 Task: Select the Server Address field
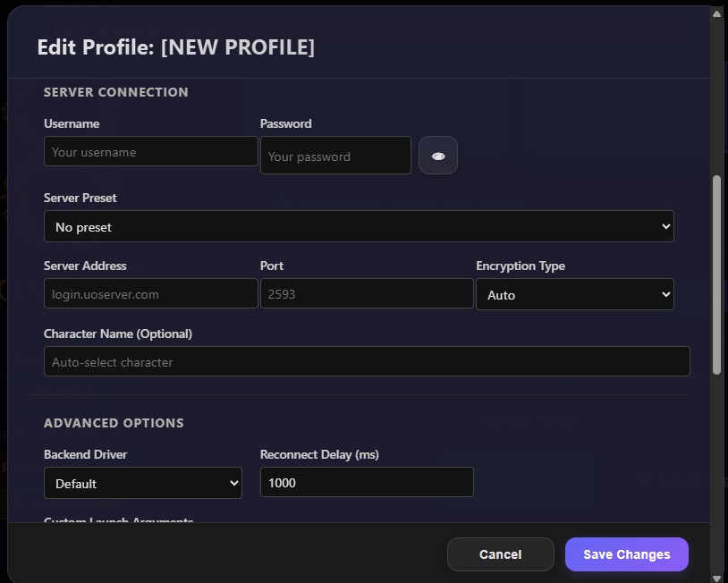tap(150, 294)
